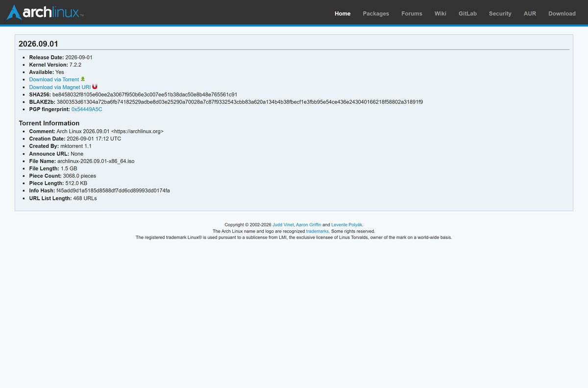Image resolution: width=588 pixels, height=388 pixels.
Task: Open Aaron Griffin footer link
Action: 309,225
